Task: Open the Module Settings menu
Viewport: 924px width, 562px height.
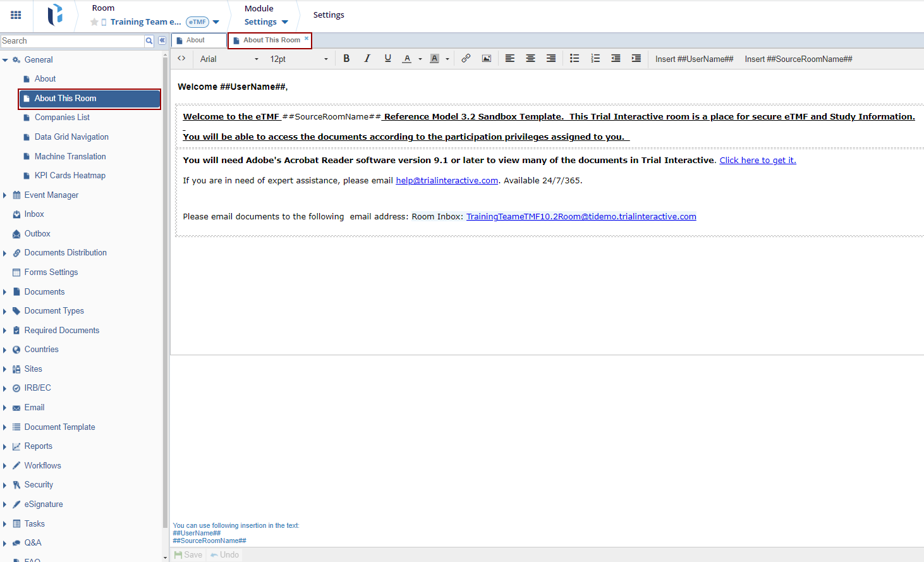Action: pyautogui.click(x=266, y=22)
